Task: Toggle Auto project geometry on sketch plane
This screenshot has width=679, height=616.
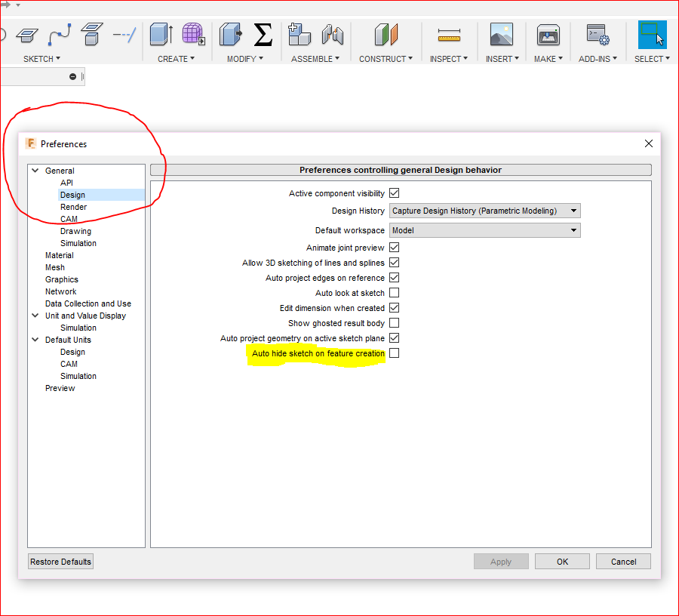Action: pos(394,338)
